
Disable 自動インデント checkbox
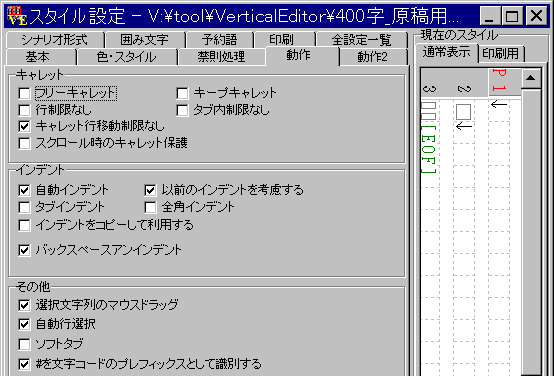[24, 190]
